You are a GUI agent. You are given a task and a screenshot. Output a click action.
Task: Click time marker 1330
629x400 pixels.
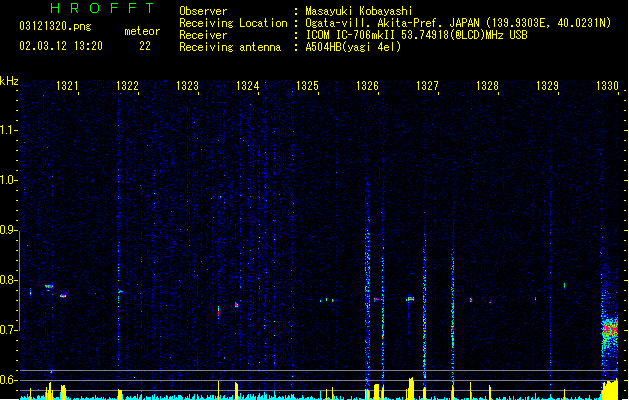pos(607,86)
